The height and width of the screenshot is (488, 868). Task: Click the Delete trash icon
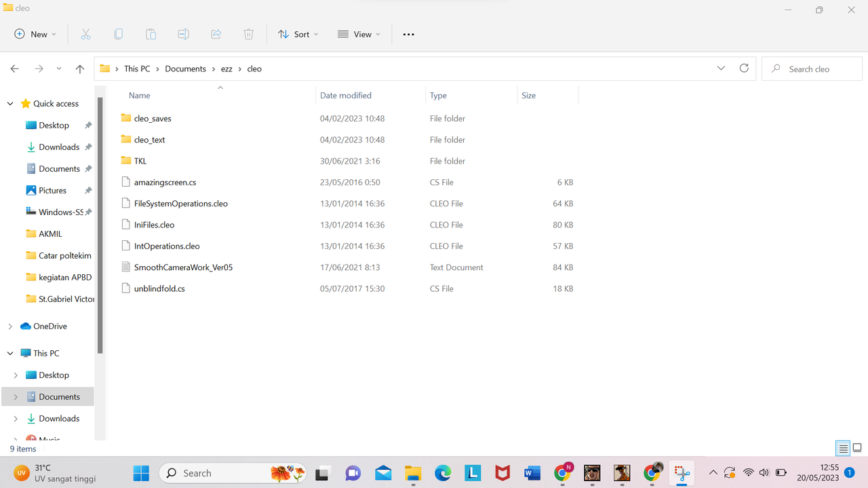tap(248, 34)
